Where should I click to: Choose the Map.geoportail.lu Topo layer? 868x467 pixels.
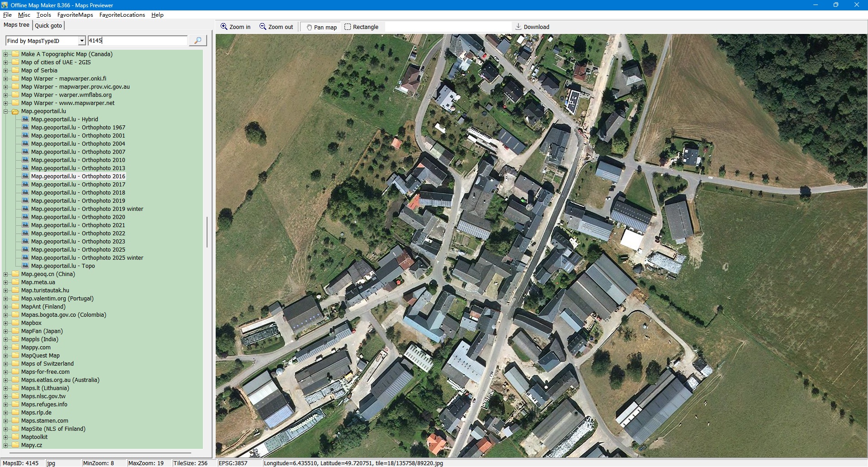pos(63,266)
